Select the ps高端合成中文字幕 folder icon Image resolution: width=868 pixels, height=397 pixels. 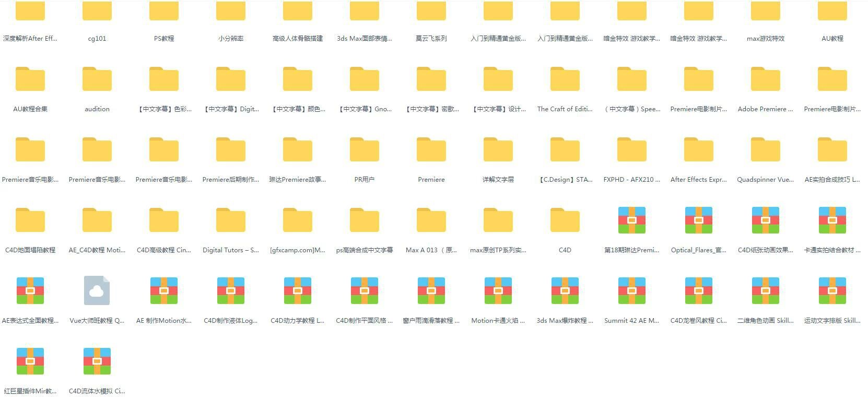pyautogui.click(x=365, y=220)
